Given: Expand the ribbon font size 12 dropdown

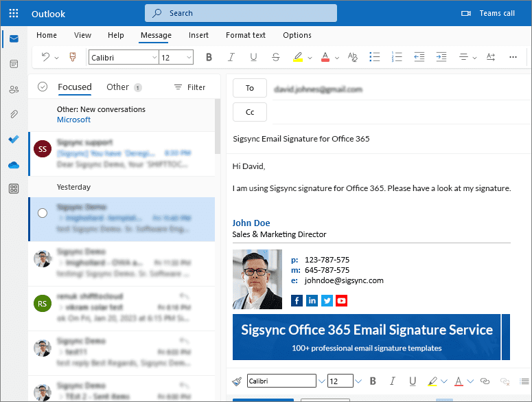Looking at the screenshot, I should [188, 58].
